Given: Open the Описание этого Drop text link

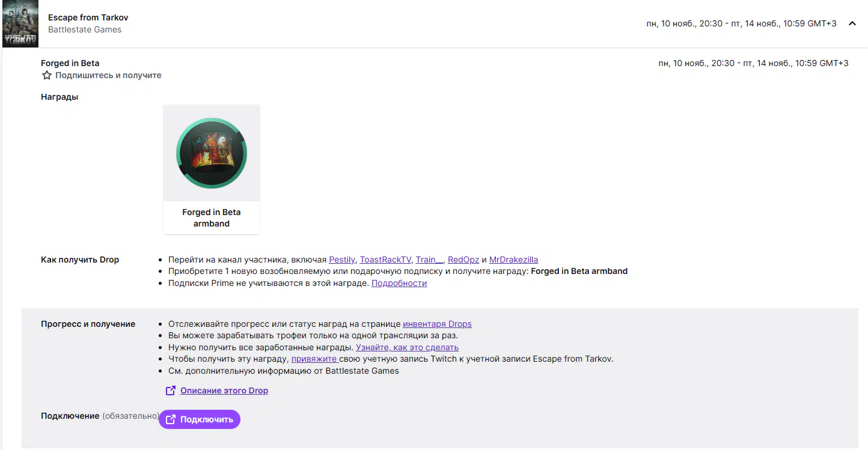Looking at the screenshot, I should click(x=224, y=391).
